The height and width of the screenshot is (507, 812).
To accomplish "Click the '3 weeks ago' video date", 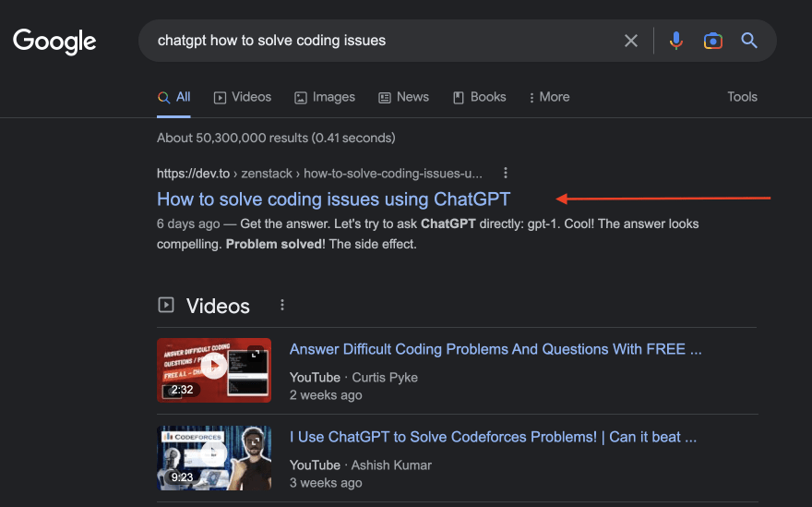I will pyautogui.click(x=326, y=483).
